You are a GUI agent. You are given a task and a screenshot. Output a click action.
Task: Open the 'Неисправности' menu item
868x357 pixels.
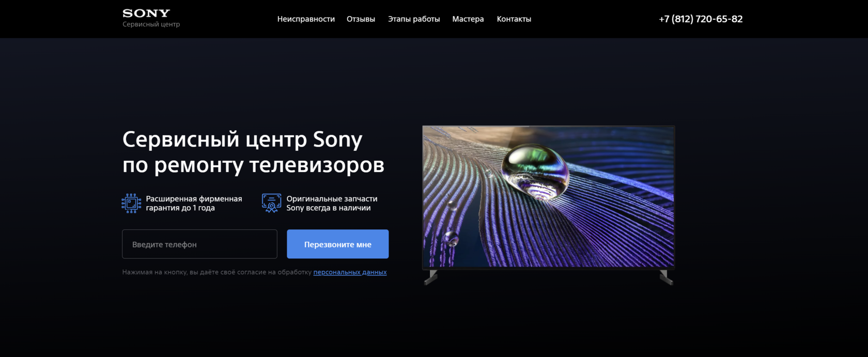[x=306, y=19]
